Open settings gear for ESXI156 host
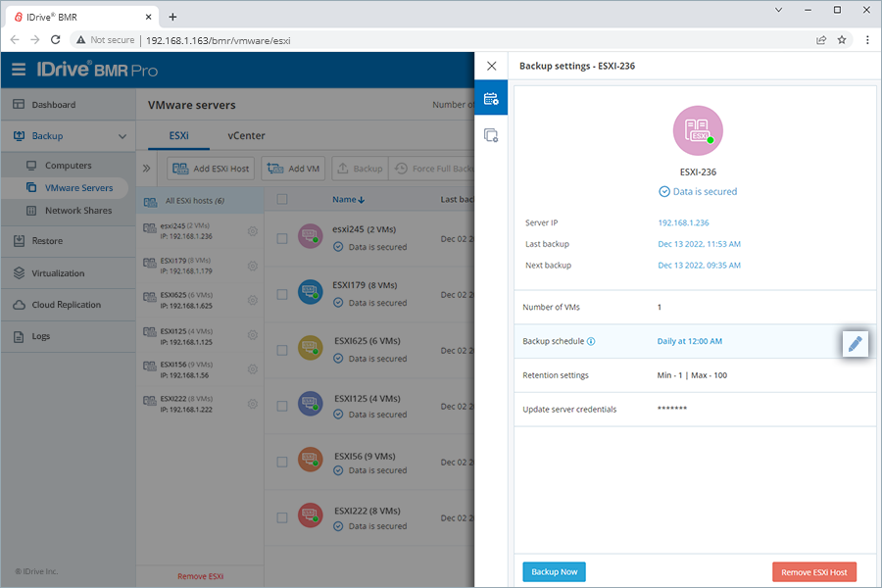Viewport: 882px width, 588px height. [253, 369]
